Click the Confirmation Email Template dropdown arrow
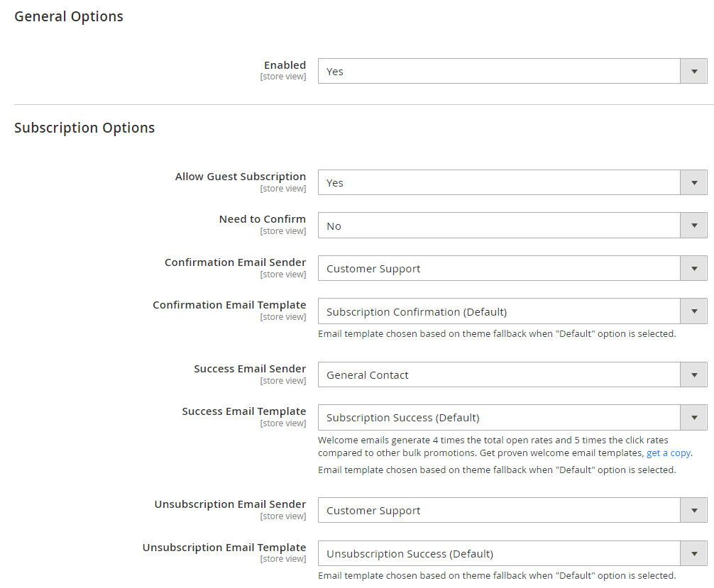This screenshot has width=714, height=588. (693, 311)
